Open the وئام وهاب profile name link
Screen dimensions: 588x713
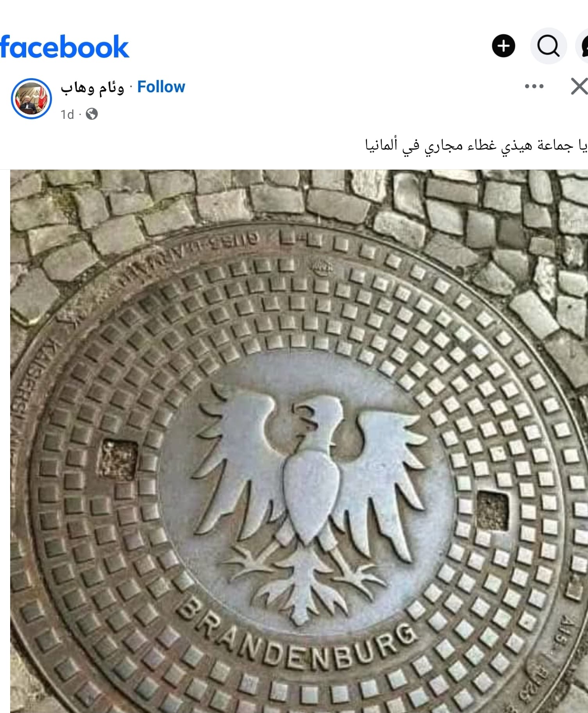(x=92, y=88)
